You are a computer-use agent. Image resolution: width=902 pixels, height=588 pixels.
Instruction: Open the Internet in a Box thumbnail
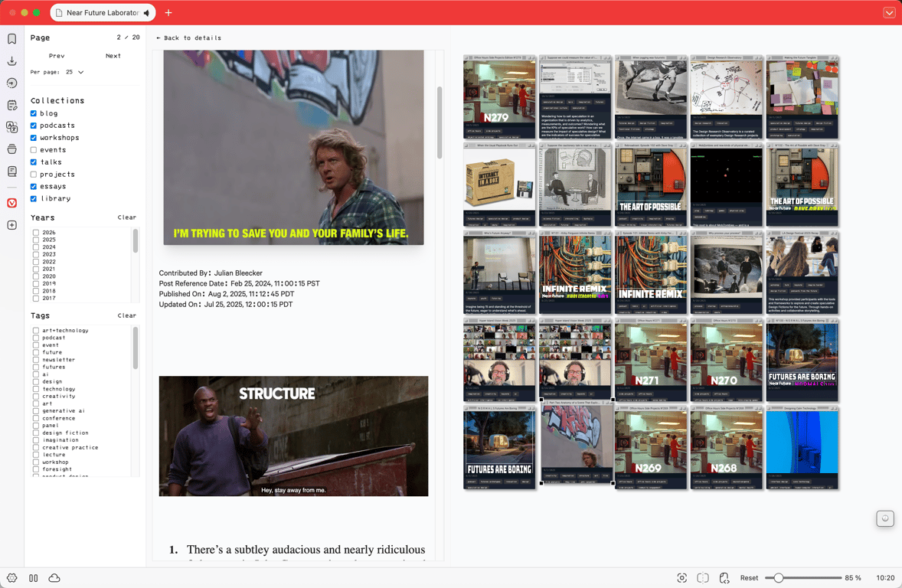499,185
